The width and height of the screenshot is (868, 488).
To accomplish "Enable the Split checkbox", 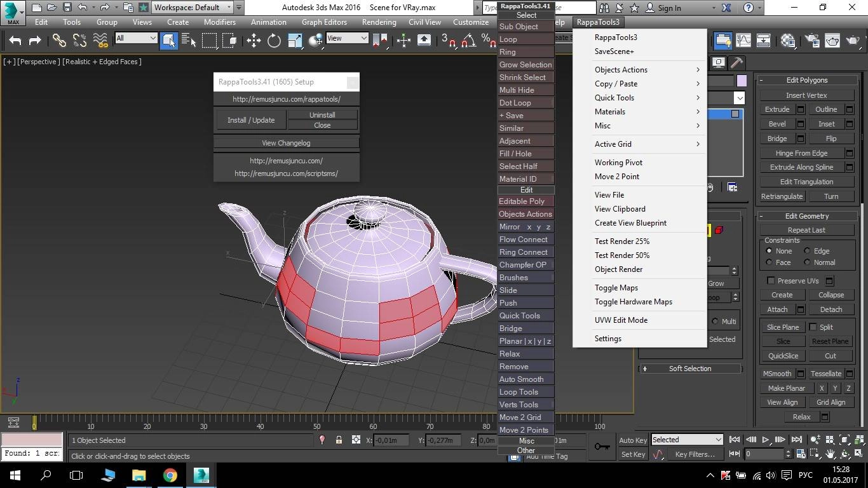I will pos(813,327).
